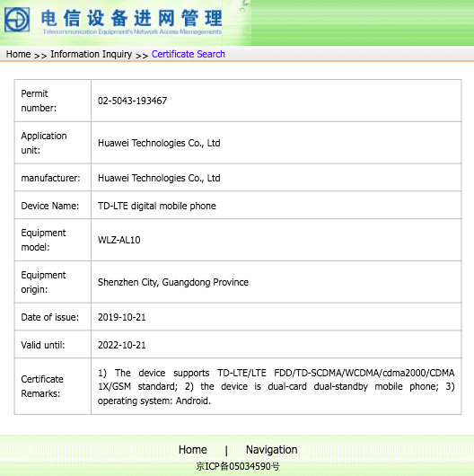Viewport: 474px width, 476px height.
Task: Open Information Inquiry breadcrumb link
Action: [x=91, y=54]
